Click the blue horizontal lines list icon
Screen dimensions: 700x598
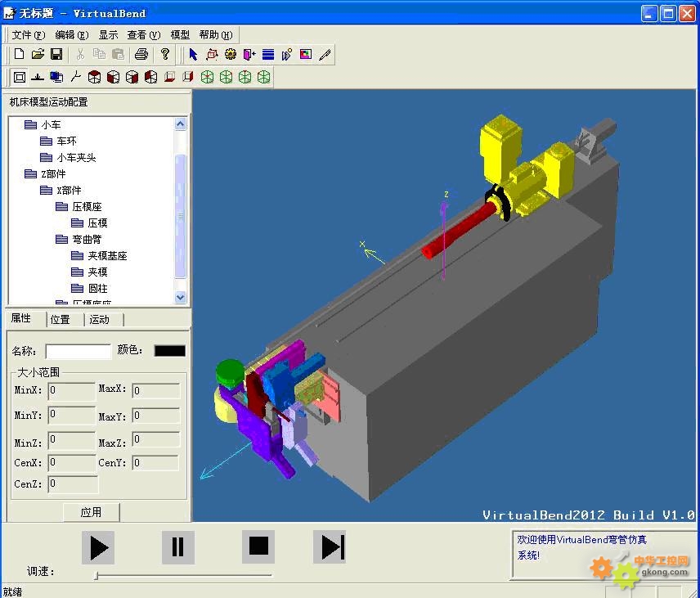click(268, 55)
